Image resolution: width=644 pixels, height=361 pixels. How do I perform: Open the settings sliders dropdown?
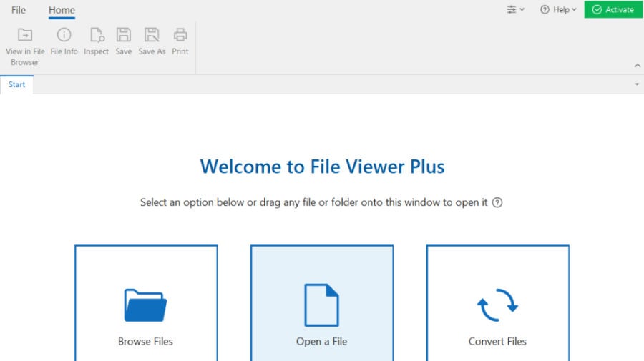tap(515, 9)
